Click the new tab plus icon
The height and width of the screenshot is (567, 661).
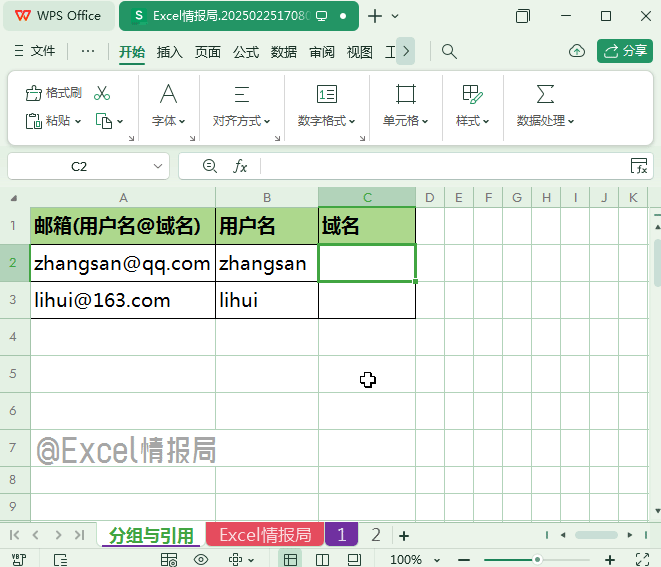(x=375, y=16)
